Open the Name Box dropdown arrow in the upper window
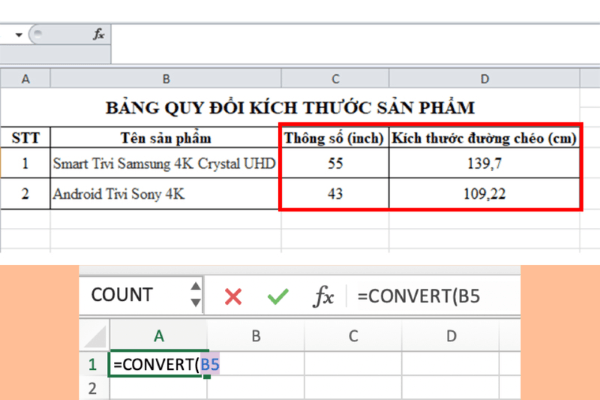600x400 pixels. point(18,35)
